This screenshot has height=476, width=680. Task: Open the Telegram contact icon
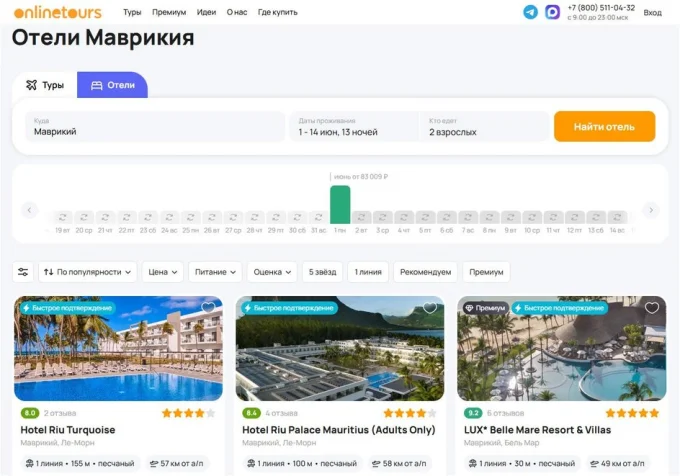pos(530,12)
